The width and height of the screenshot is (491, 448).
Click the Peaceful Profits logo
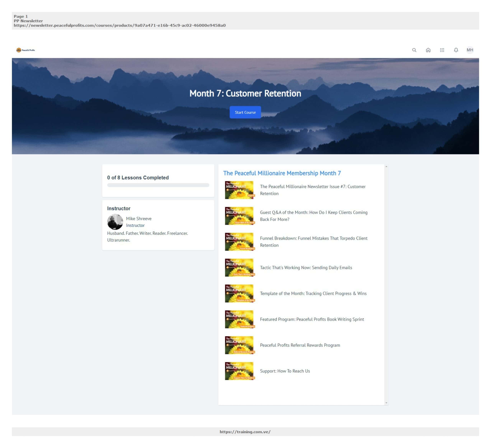26,50
